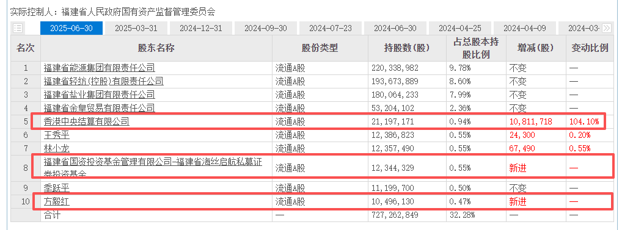Open shareholder 福建省能源集团有限责任公司 link
Image resolution: width=644 pixels, height=230 pixels.
100,68
